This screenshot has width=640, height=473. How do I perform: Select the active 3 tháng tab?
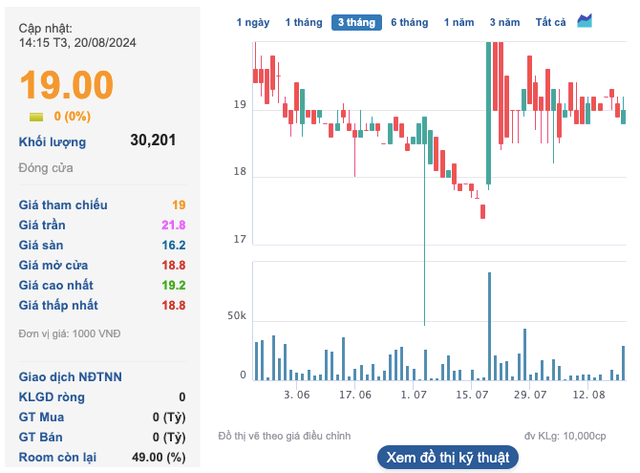coord(356,22)
